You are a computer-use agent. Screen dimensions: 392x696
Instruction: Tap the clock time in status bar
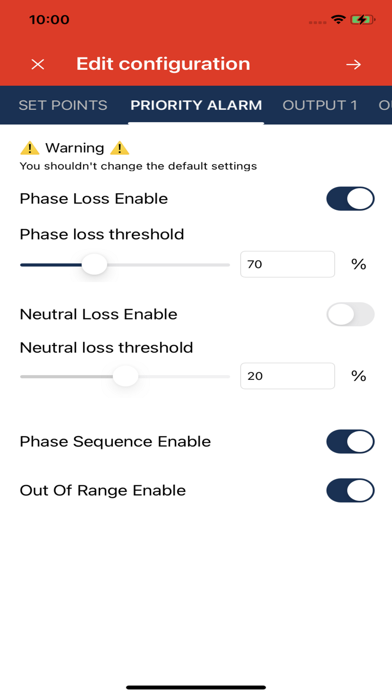click(49, 20)
